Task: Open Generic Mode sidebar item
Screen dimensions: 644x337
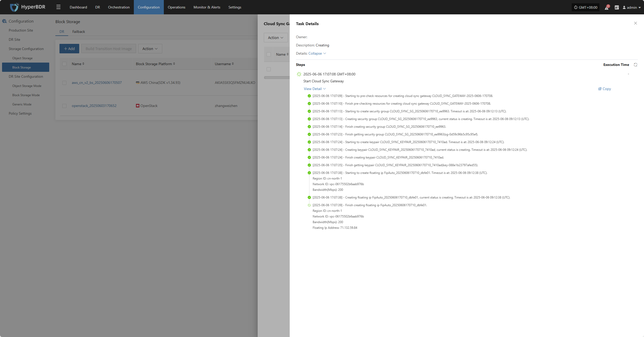Action: tap(22, 104)
